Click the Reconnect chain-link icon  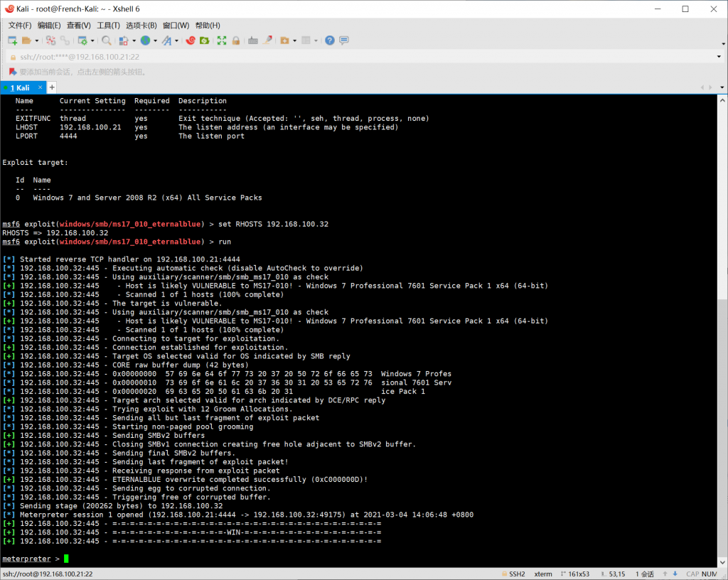[65, 41]
